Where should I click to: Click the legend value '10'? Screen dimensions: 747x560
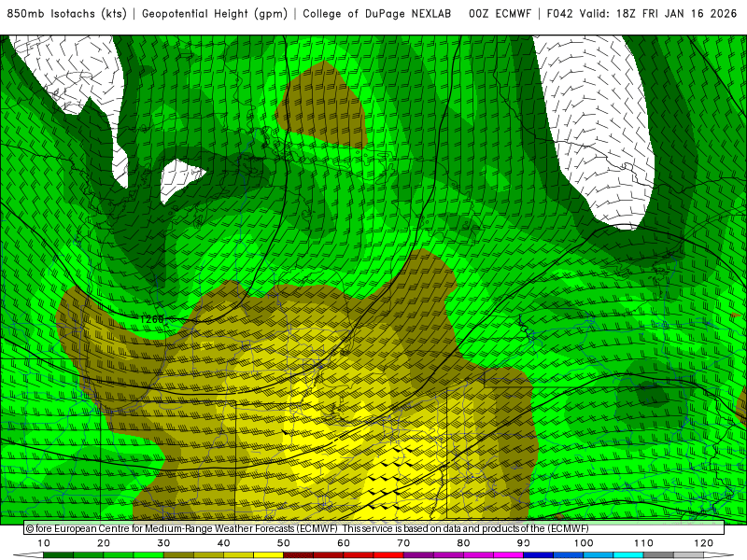(43, 543)
